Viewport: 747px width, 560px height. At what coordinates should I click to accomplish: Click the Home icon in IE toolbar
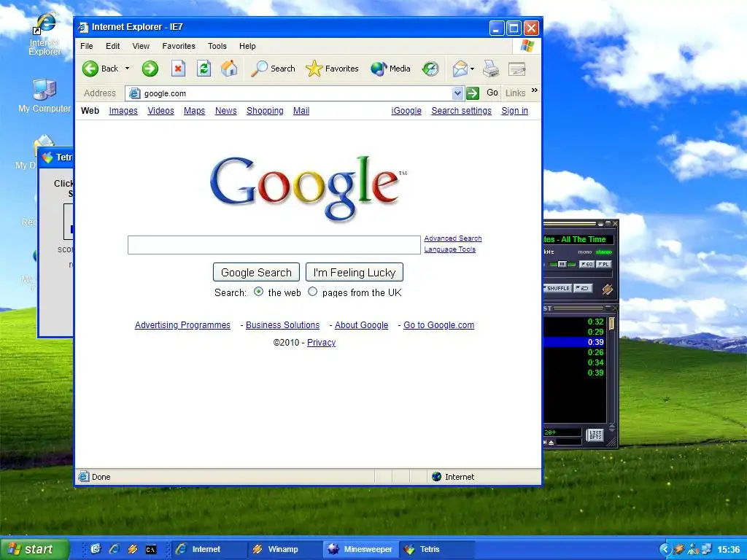click(229, 69)
